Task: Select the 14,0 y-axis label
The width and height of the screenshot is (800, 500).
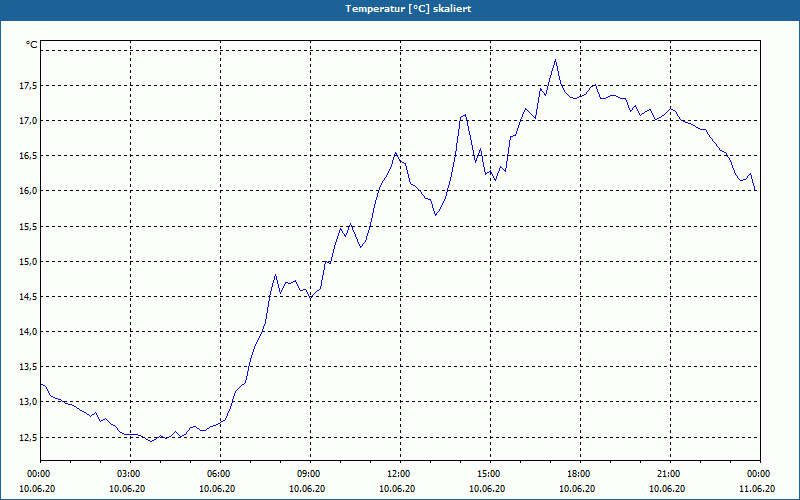Action: [x=28, y=332]
